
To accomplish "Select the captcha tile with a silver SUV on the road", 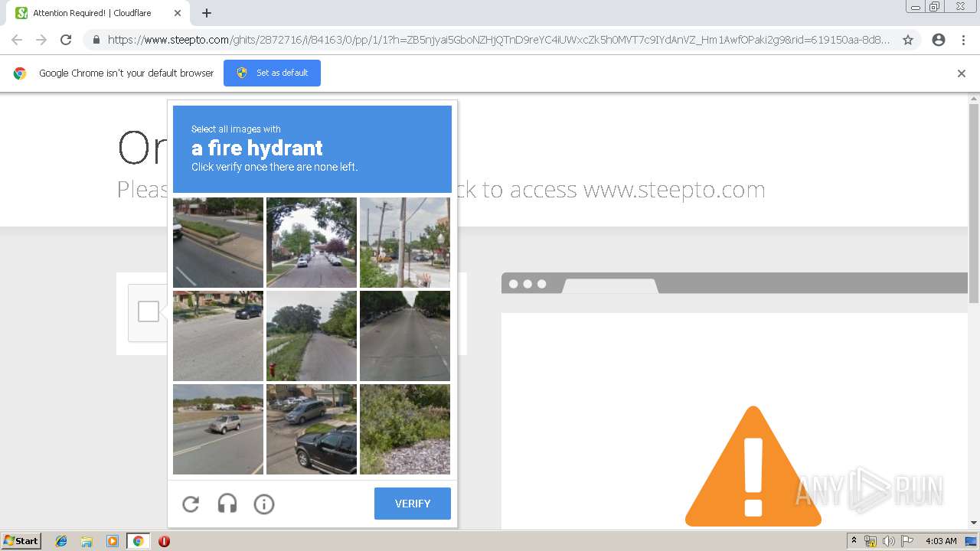I will (x=218, y=429).
